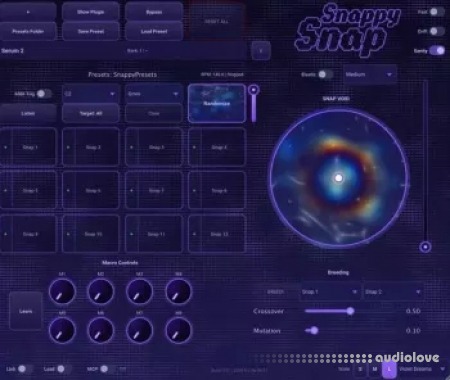The width and height of the screenshot is (450, 380).
Task: Click the Randomize button
Action: tap(217, 103)
